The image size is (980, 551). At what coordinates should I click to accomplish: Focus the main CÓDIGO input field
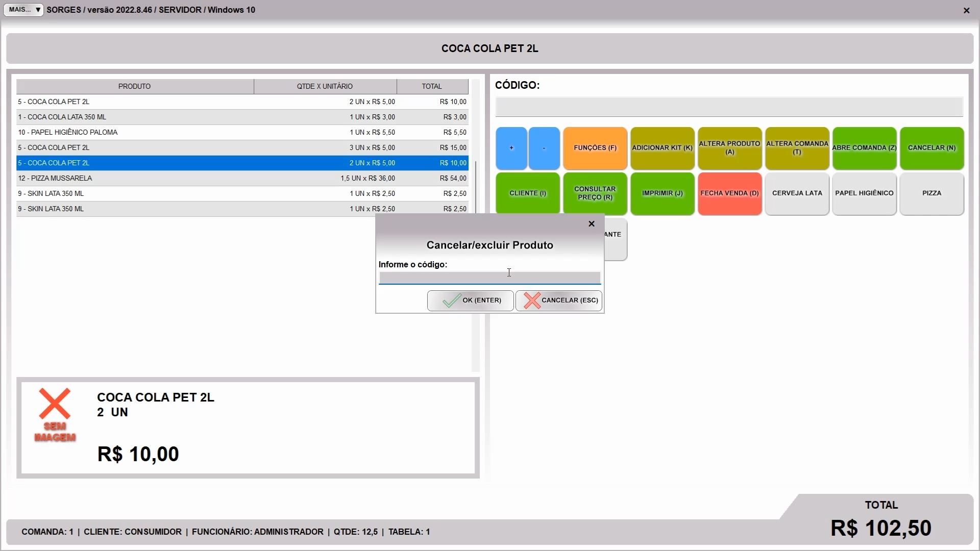[x=729, y=107]
